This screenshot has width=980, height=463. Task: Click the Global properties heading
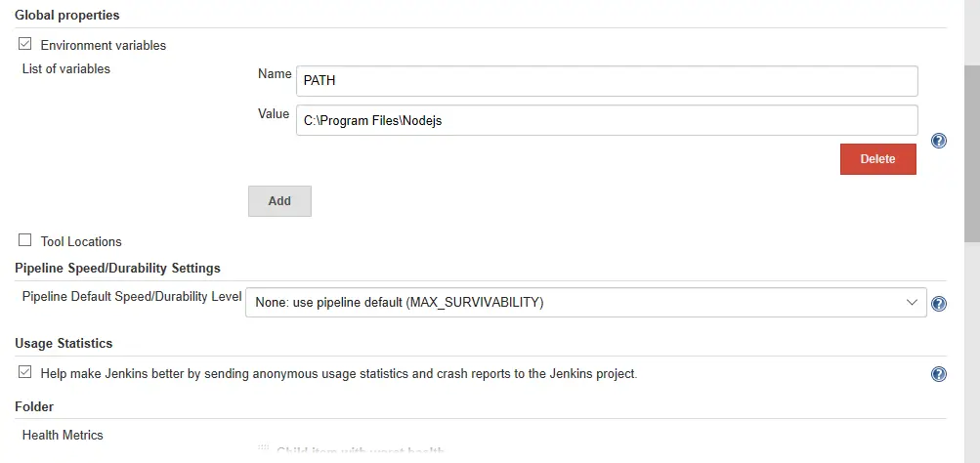(66, 15)
